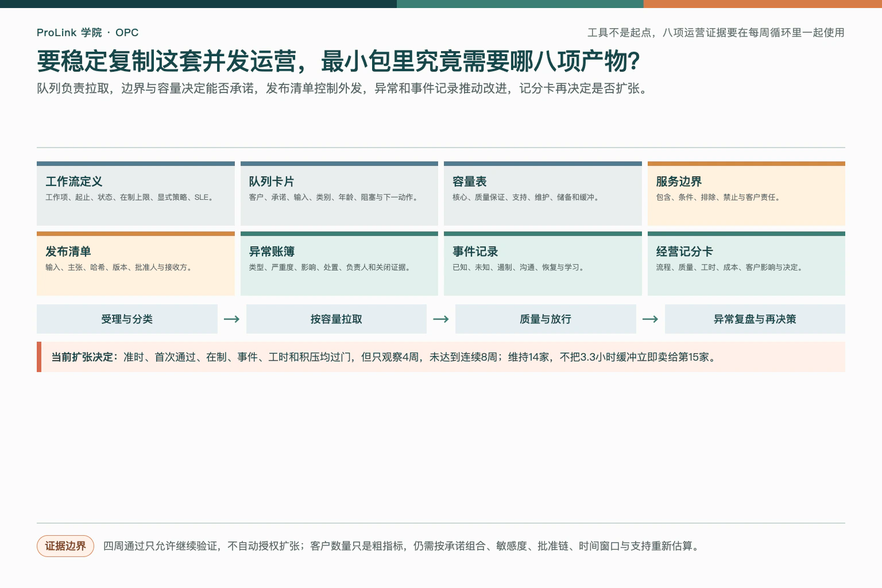Click the arrow after 质量与放行
The height and width of the screenshot is (588, 882).
650,319
